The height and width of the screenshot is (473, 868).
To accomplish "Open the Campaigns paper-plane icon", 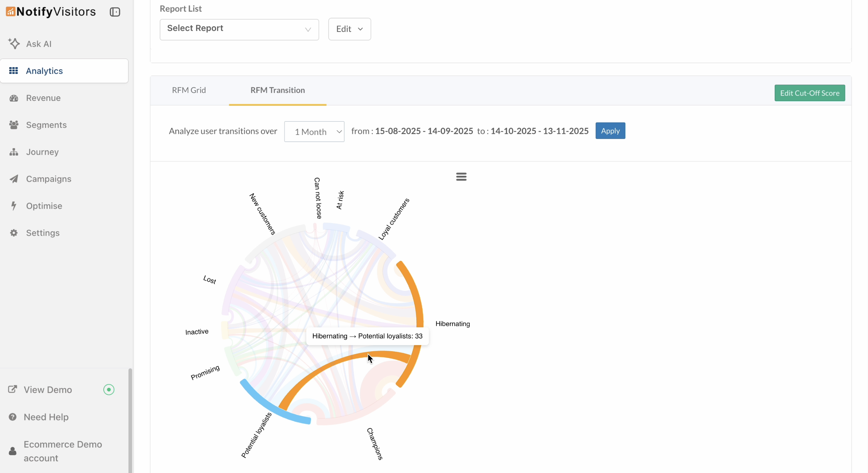I will tap(14, 179).
